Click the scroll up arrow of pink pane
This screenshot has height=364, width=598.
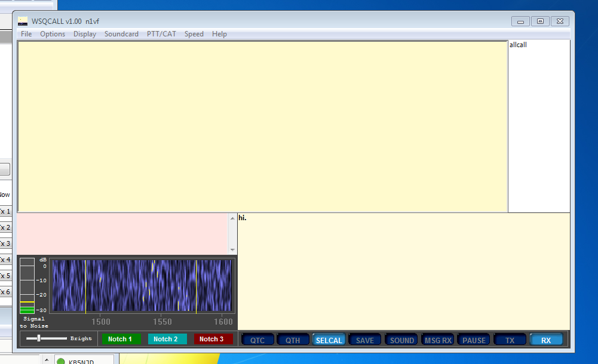(232, 218)
